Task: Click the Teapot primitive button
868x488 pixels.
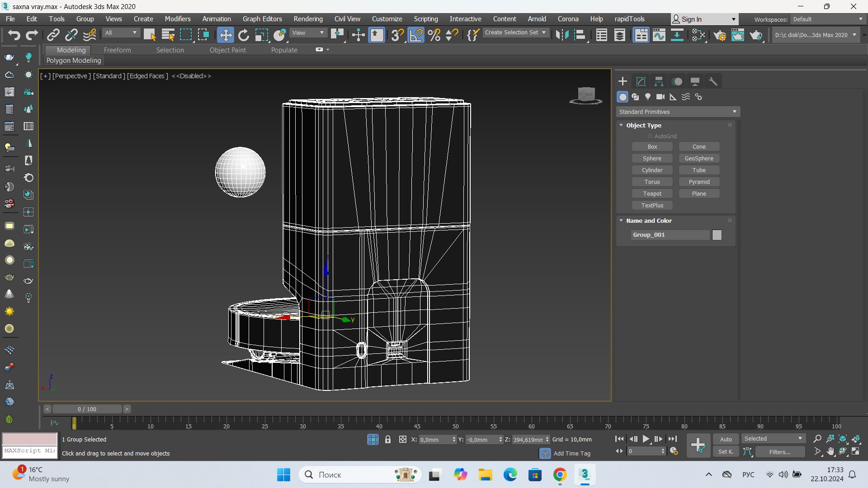Action: click(x=652, y=193)
